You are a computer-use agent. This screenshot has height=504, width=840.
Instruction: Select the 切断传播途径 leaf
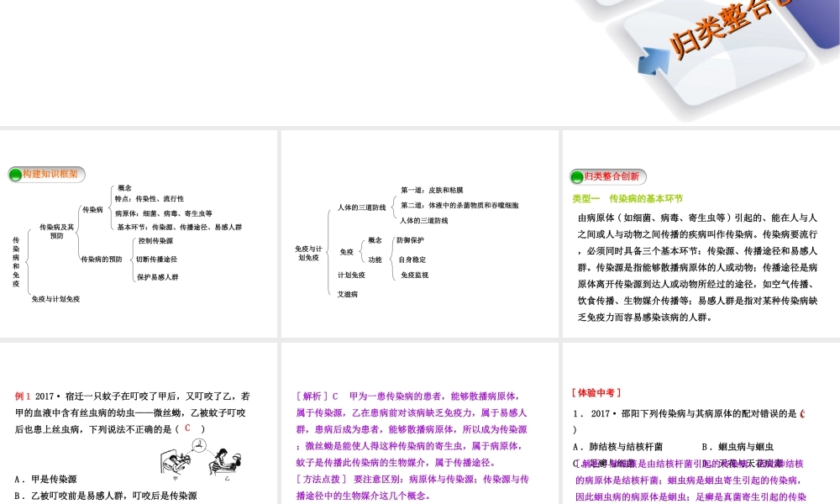coord(156,260)
